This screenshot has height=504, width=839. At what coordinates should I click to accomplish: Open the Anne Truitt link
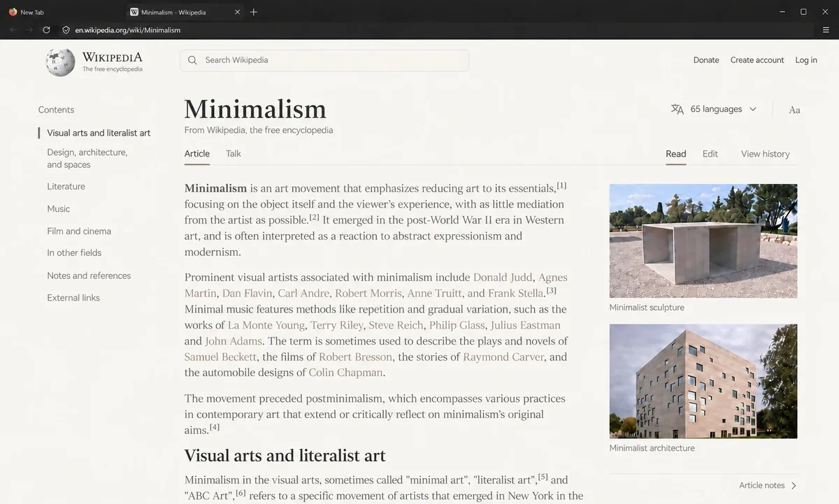(x=434, y=294)
